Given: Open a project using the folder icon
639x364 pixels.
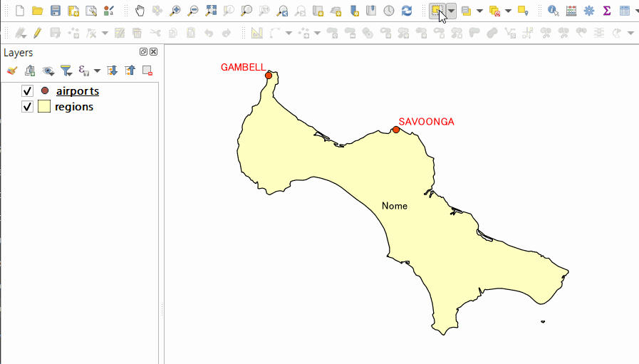Looking at the screenshot, I should pos(38,11).
